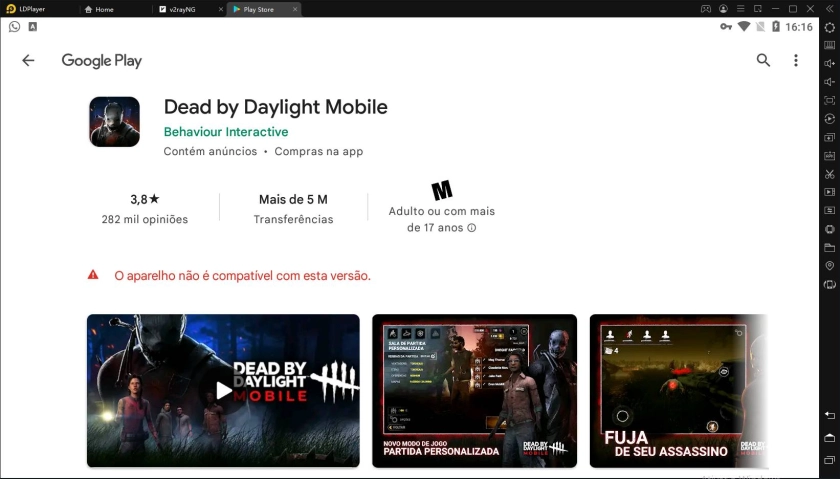Tap the WhatsApp notification icon
The image size is (840, 479).
coord(14,26)
